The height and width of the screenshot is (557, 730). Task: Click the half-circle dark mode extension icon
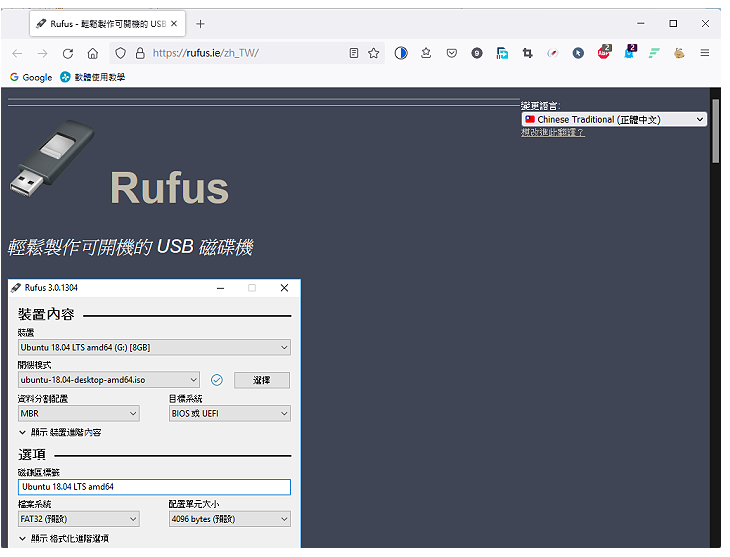coord(401,54)
